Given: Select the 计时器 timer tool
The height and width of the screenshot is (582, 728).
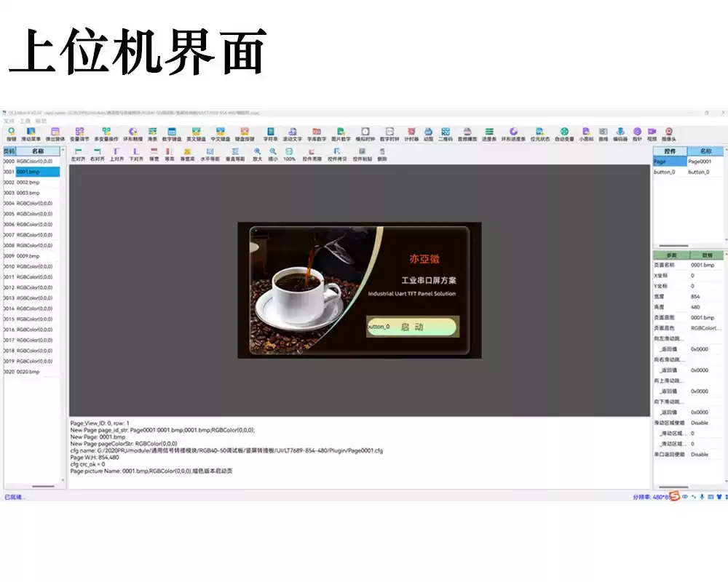Looking at the screenshot, I should [411, 134].
